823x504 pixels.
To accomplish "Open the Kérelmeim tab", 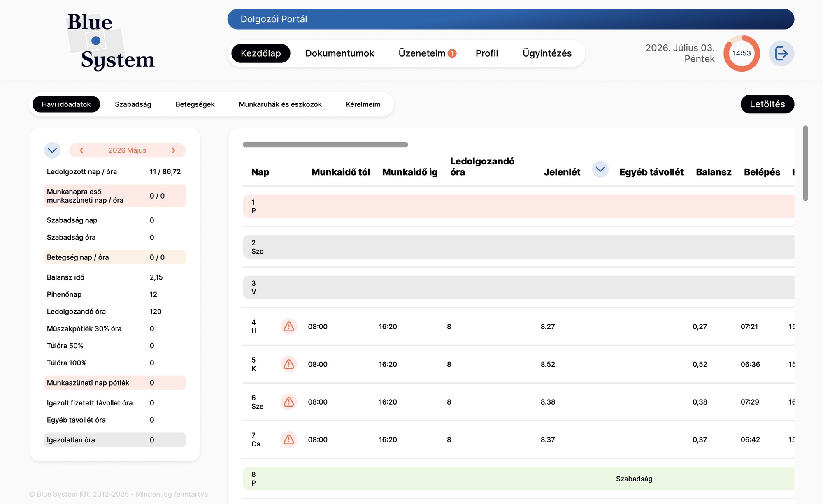I will tap(363, 104).
